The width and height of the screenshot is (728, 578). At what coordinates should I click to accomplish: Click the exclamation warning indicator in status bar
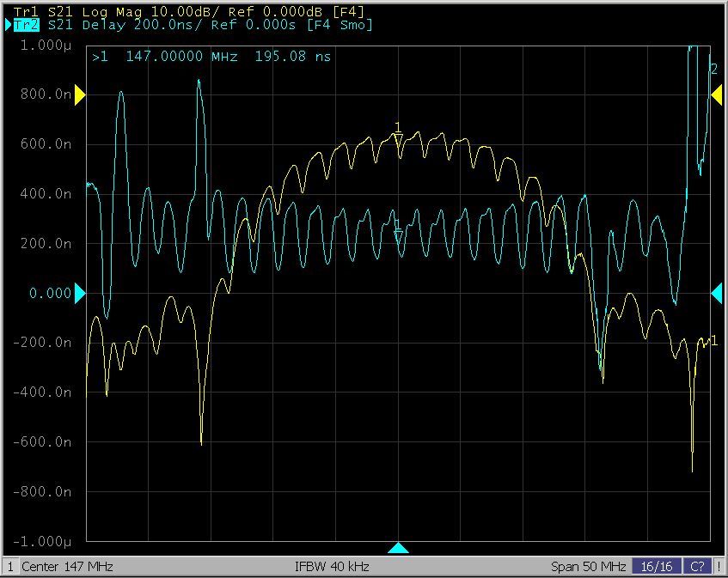click(x=719, y=567)
